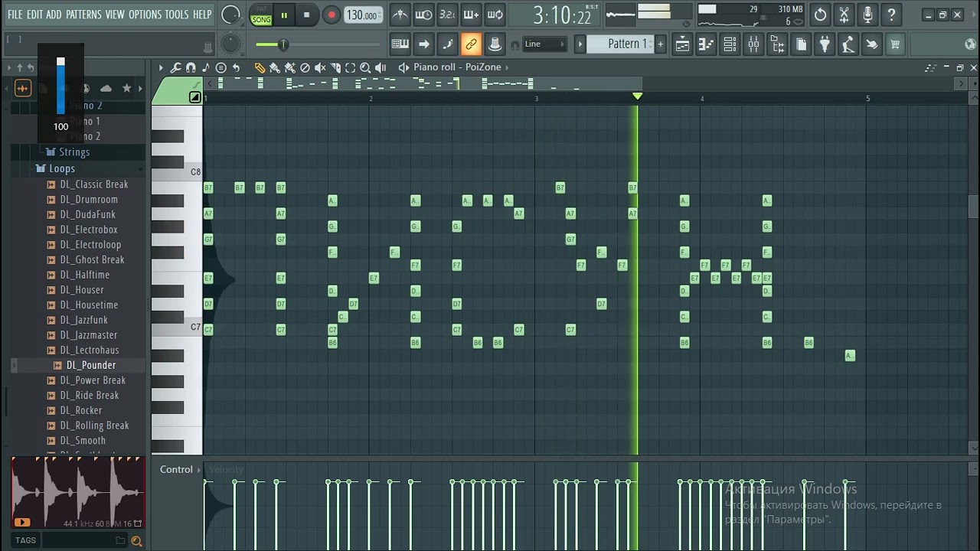Screen dimensions: 980x551
Task: Open the OPTIONS menu
Action: [145, 15]
